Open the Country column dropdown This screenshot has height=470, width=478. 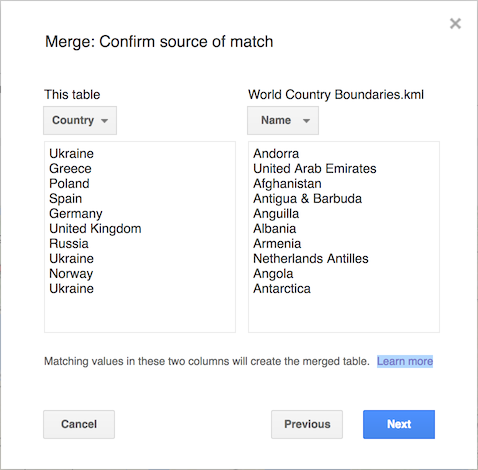tap(80, 120)
